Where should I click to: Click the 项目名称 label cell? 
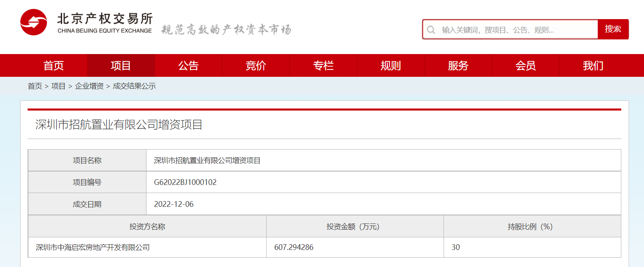[87, 161]
